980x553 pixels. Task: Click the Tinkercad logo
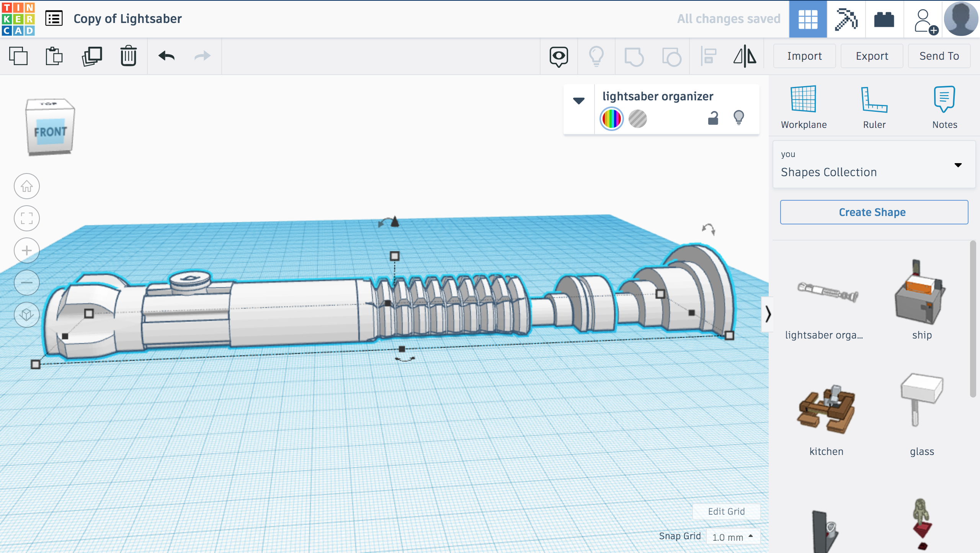[18, 19]
